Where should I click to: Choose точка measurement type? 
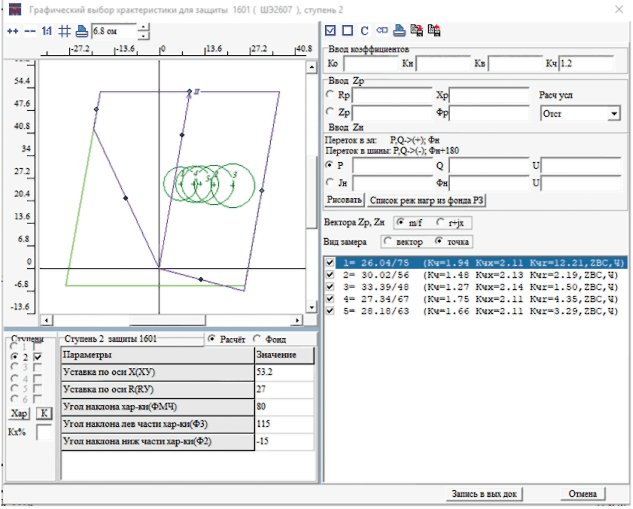439,241
